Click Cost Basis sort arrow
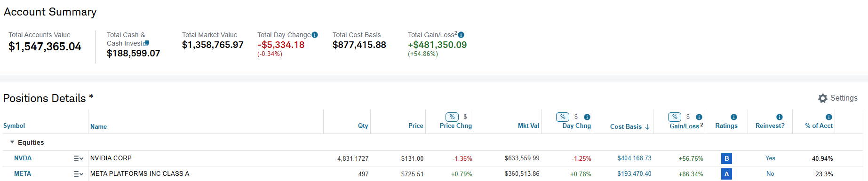Viewport: 868px width, 181px height. (647, 127)
